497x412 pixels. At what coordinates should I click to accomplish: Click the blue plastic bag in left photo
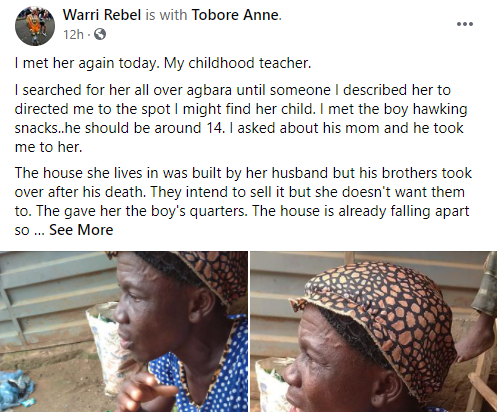(16, 389)
